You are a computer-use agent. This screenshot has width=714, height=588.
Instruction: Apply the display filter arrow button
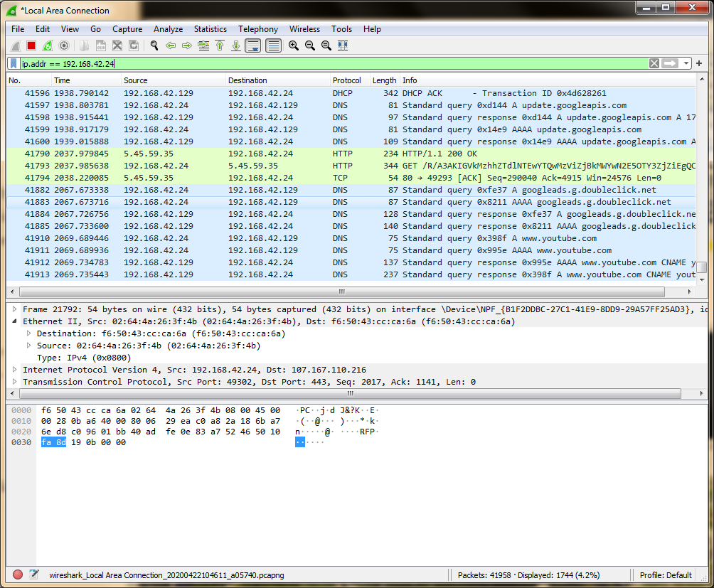(670, 63)
